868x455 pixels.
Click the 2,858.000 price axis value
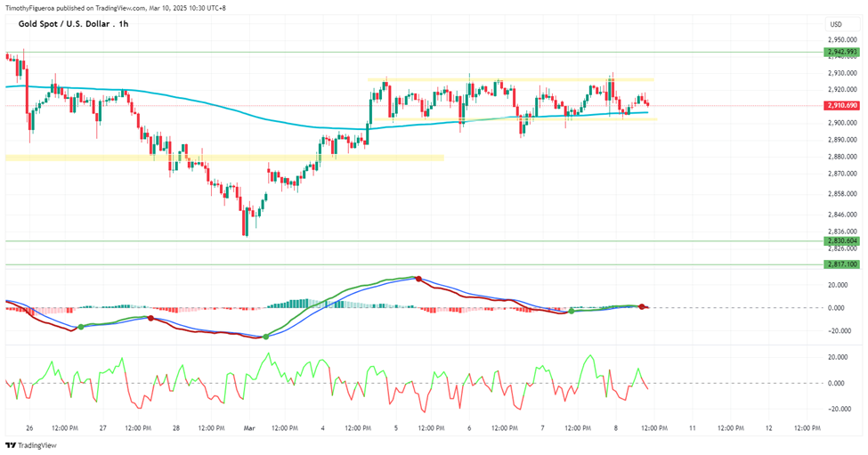coord(842,194)
